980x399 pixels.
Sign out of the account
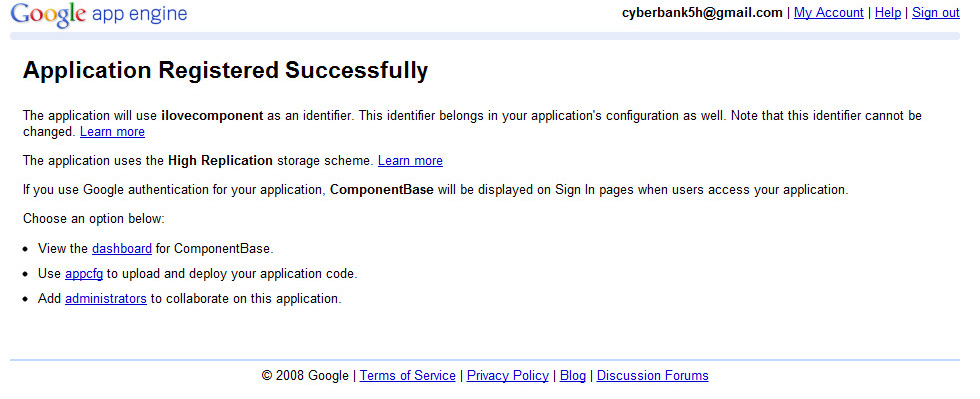pyautogui.click(x=936, y=13)
